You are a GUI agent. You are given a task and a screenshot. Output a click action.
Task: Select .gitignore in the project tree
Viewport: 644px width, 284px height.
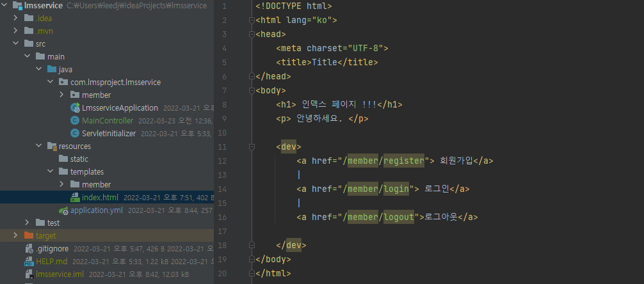pyautogui.click(x=52, y=248)
